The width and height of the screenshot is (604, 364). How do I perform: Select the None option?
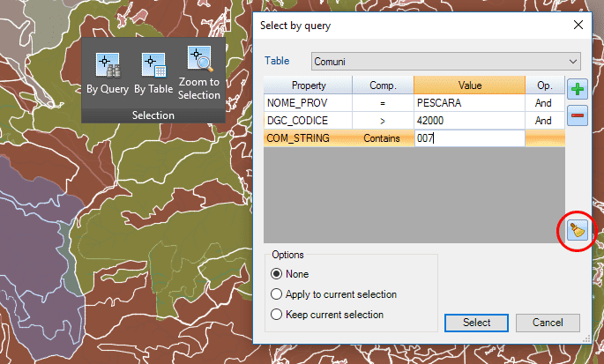[x=290, y=274]
